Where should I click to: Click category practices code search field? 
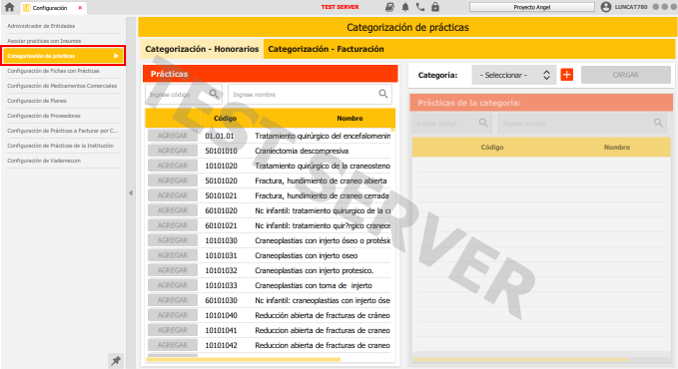451,123
